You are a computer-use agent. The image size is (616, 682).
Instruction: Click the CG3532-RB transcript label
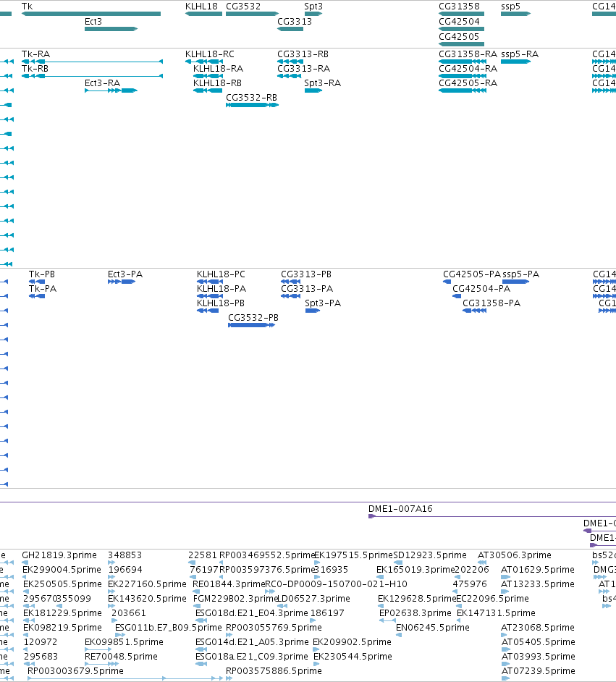(x=252, y=98)
